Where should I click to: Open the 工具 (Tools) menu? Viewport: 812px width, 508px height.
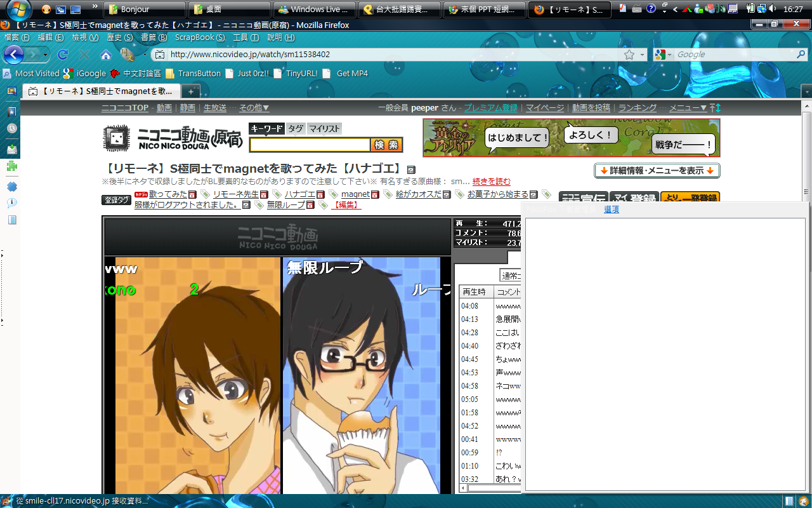(x=246, y=37)
